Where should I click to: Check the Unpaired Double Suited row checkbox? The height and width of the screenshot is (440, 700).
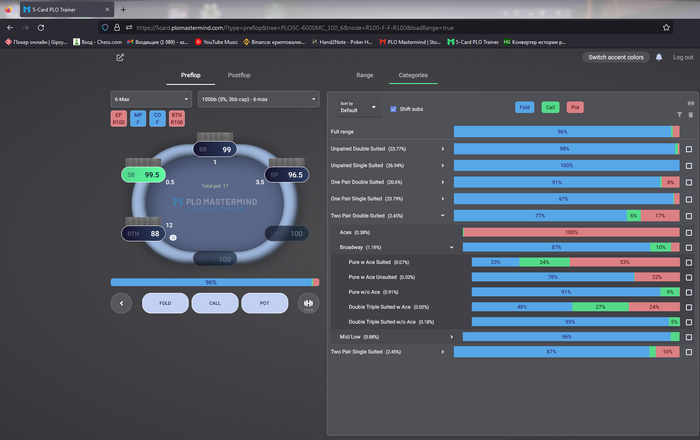689,149
